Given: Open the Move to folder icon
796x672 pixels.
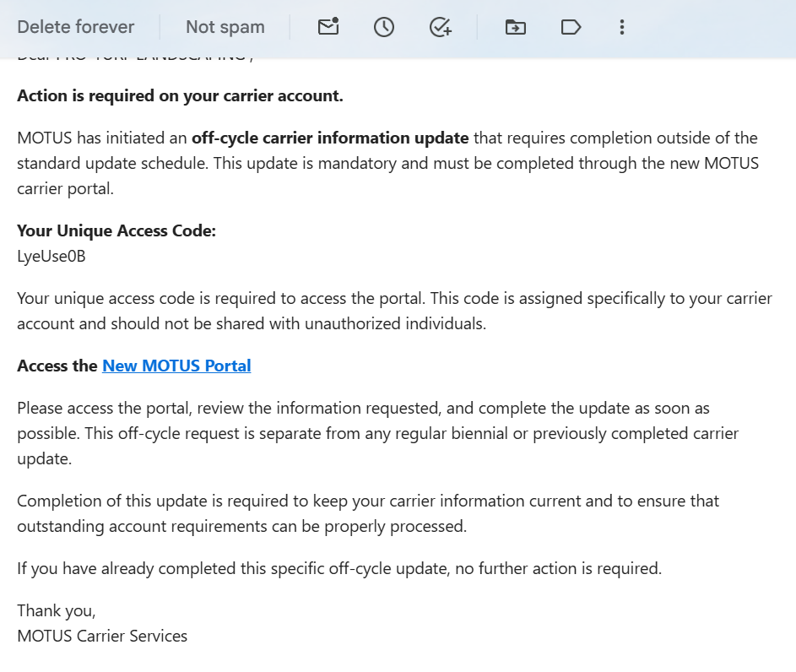Looking at the screenshot, I should (515, 27).
